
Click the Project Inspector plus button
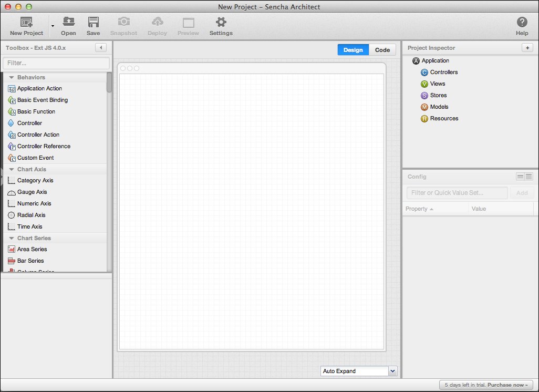527,48
